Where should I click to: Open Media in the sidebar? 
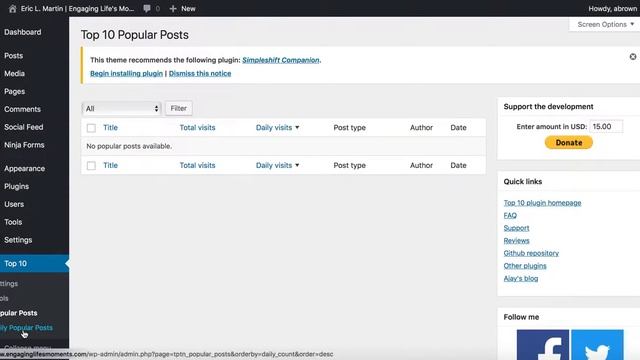click(14, 73)
